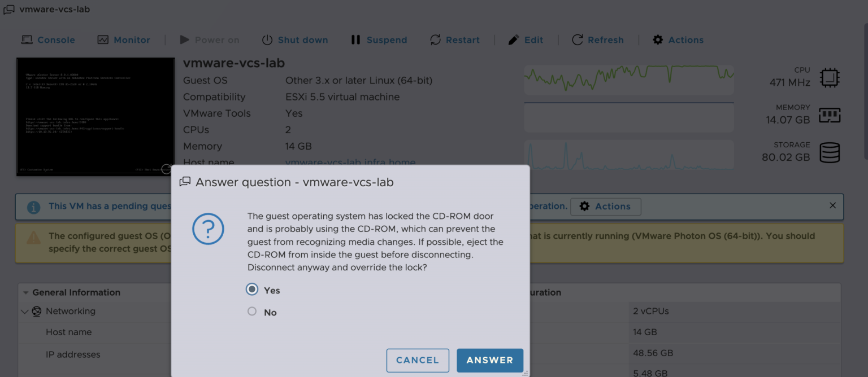Switch to the Monitor view
This screenshot has height=377, width=868.
(124, 40)
